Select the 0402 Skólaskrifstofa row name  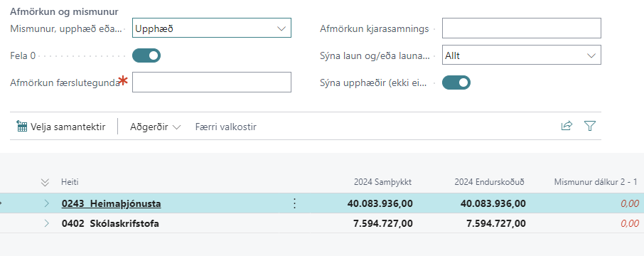(x=110, y=223)
